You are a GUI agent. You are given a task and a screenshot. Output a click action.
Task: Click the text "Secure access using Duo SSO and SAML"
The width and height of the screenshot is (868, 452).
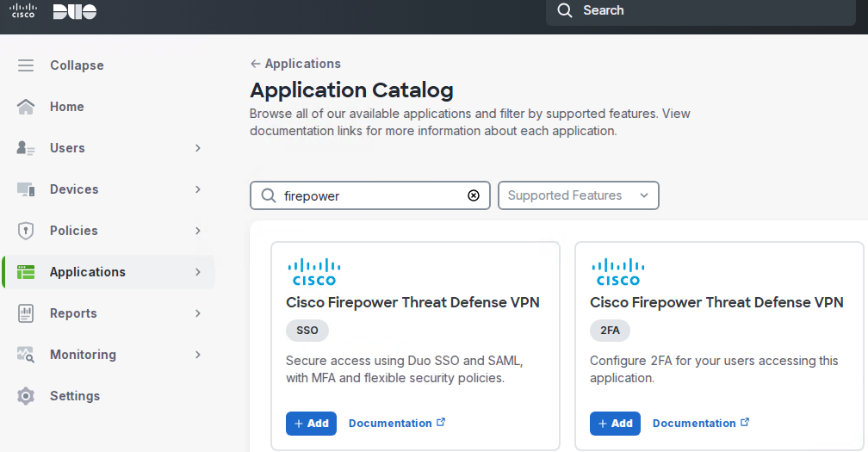pyautogui.click(x=403, y=361)
